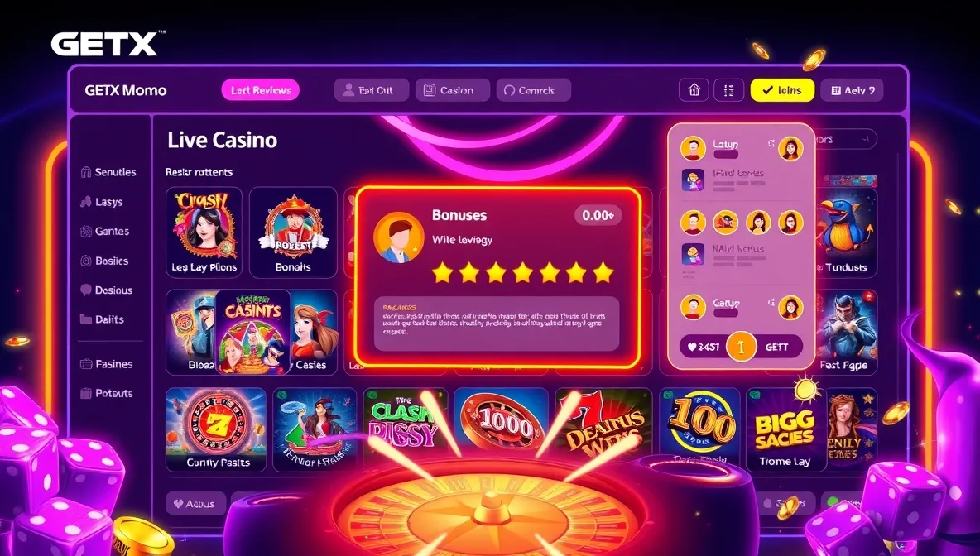
Task: Select the 1000 roulette game tile
Action: (502, 428)
